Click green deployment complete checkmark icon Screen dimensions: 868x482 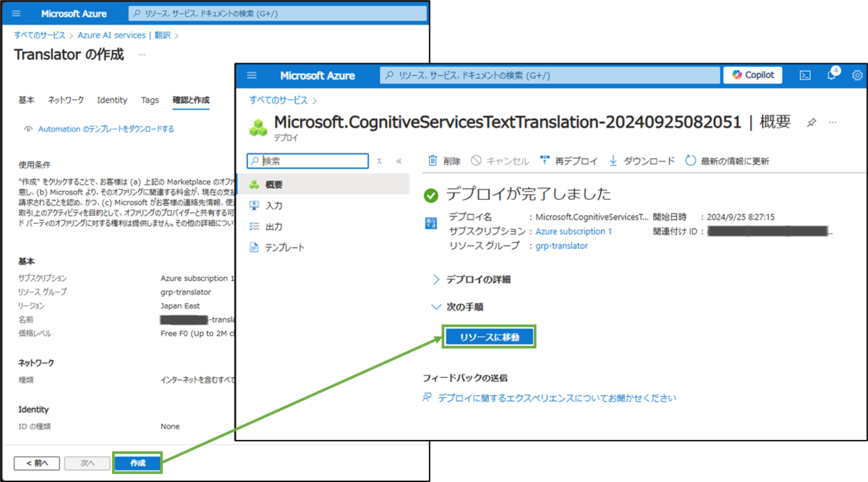coord(431,195)
